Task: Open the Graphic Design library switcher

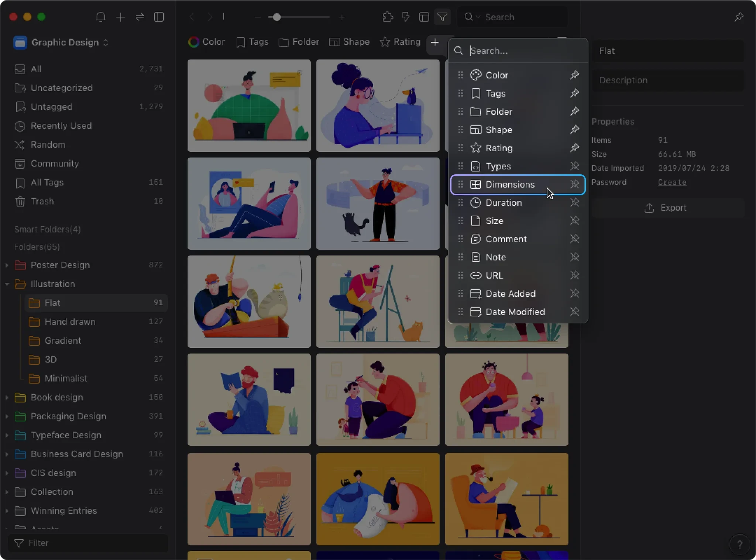Action: 61,42
